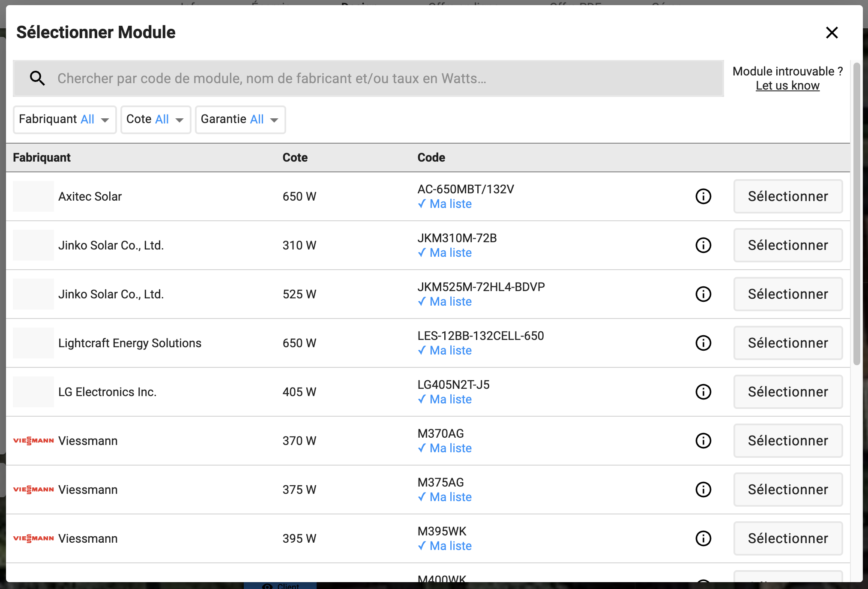
Task: Click the LES-12BB-132CELL-650 code text
Action: (x=481, y=336)
